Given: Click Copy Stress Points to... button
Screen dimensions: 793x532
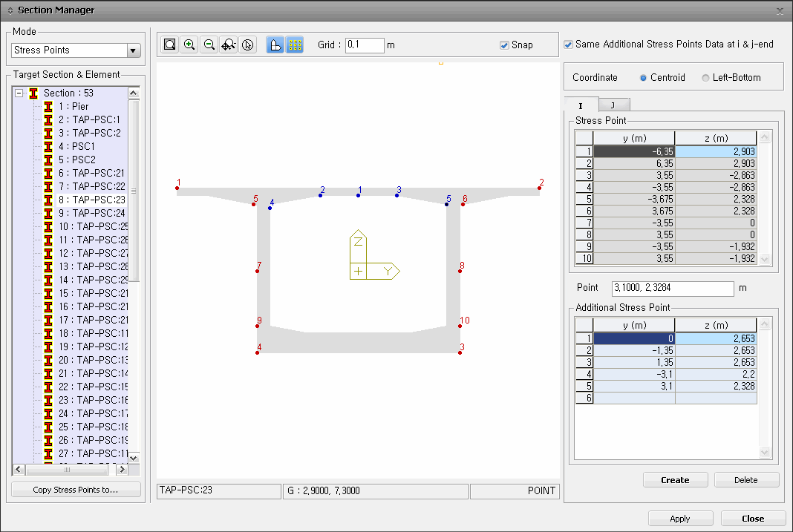Looking at the screenshot, I should click(x=76, y=490).
